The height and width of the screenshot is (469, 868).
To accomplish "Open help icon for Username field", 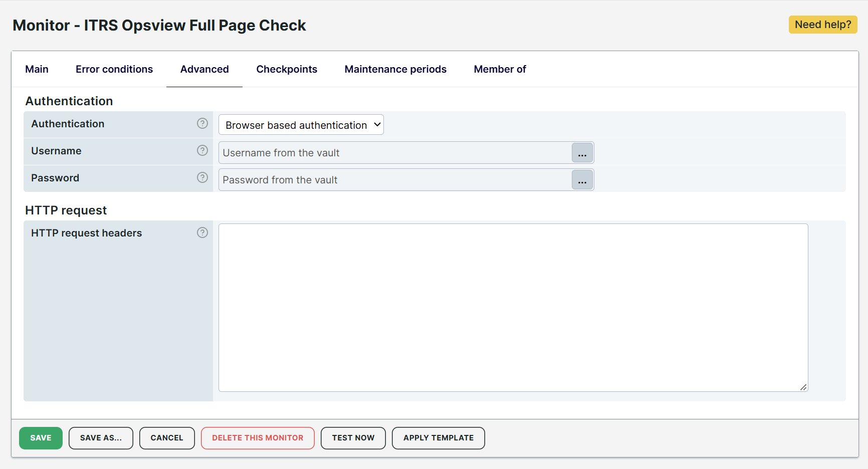I will [202, 150].
